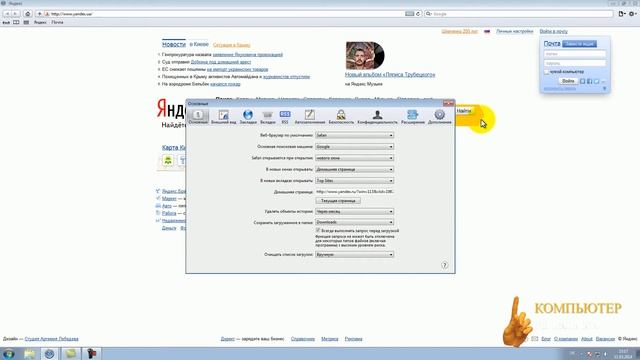Click homepage URL field in preferences
Screen dimensions: 640x360
pyautogui.click(x=354, y=191)
